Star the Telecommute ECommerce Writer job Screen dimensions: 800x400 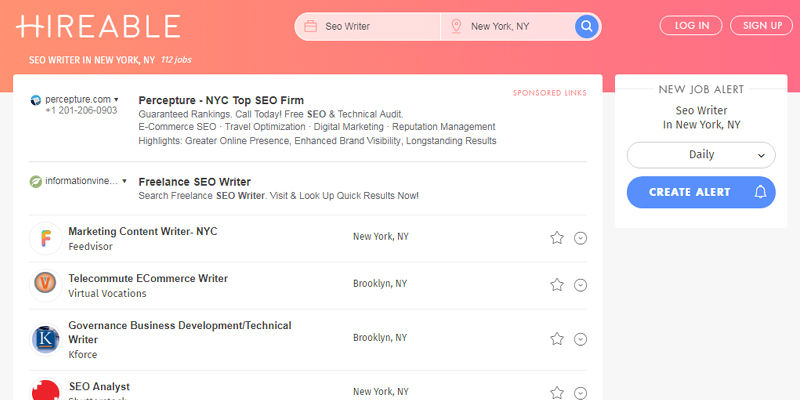tap(557, 285)
